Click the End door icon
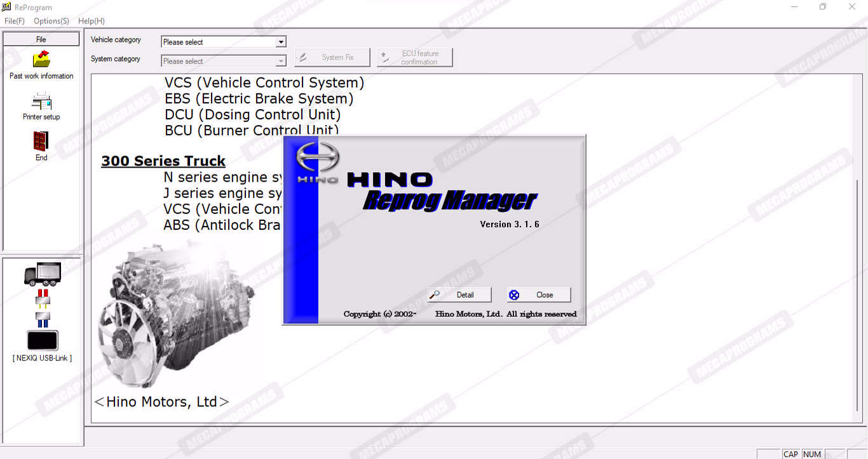868x459 pixels. (41, 141)
